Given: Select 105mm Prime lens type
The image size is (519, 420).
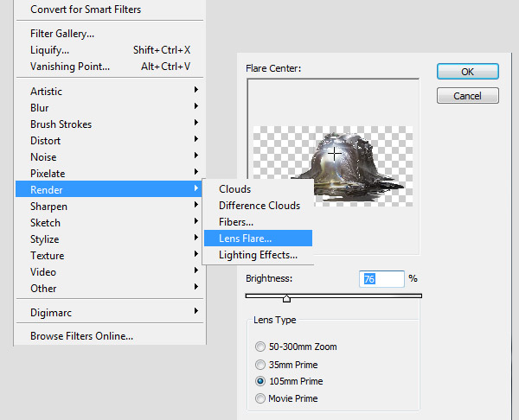Looking at the screenshot, I should [x=289, y=381].
